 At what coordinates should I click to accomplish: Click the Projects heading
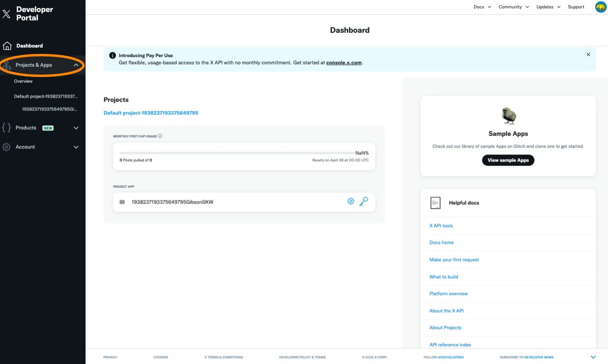116,100
